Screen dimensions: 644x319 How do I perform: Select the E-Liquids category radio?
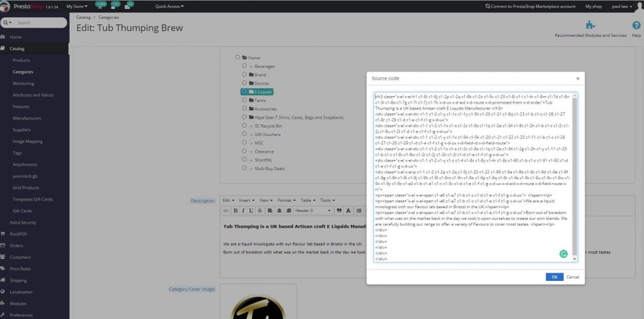click(x=244, y=92)
